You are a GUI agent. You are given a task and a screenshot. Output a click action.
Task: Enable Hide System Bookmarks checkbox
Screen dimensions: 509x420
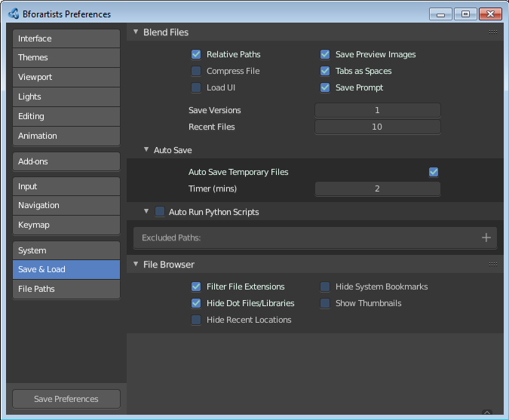coord(324,287)
